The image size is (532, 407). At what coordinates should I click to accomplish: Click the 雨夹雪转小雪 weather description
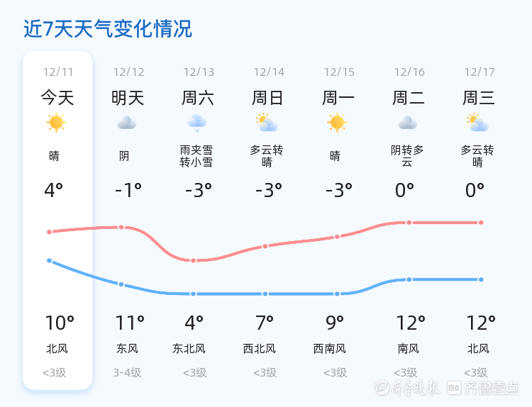(196, 156)
